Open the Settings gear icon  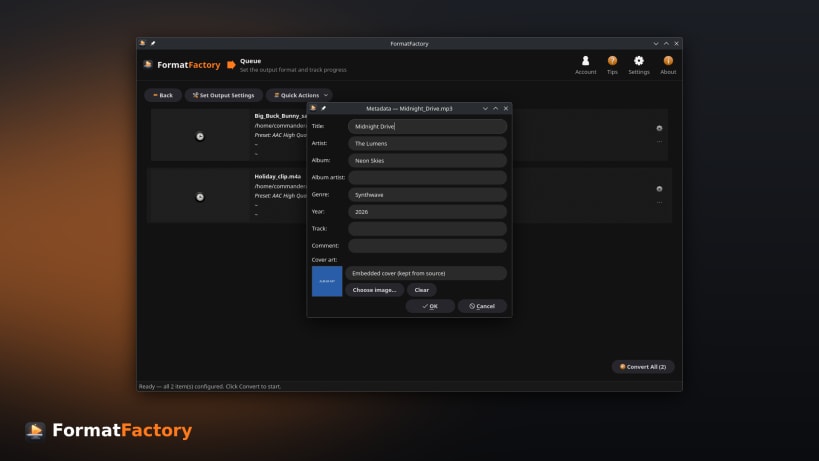pos(638,61)
